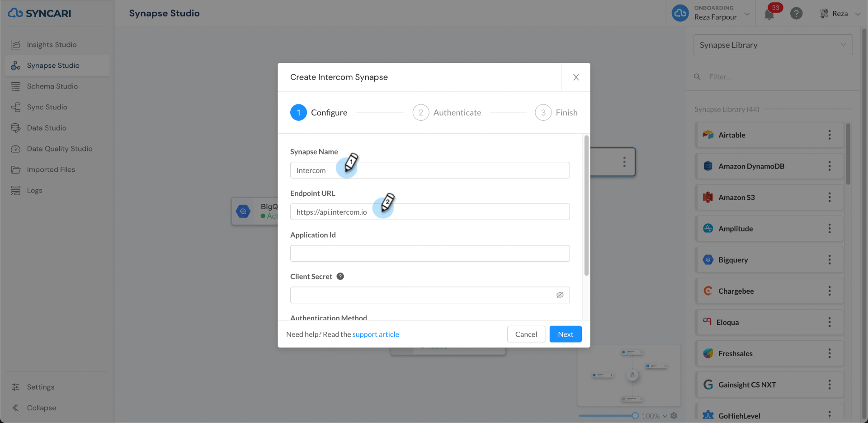Open Data Studio section
The image size is (868, 423).
(x=47, y=128)
